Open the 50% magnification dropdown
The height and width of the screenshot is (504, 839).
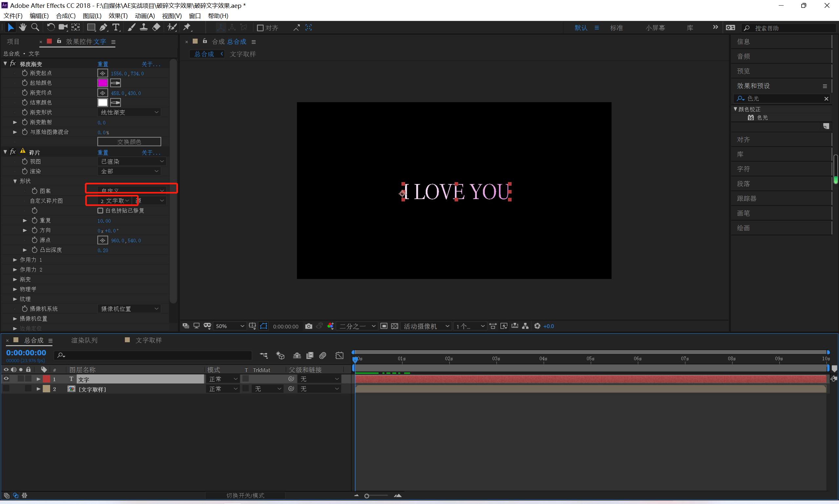tap(230, 326)
